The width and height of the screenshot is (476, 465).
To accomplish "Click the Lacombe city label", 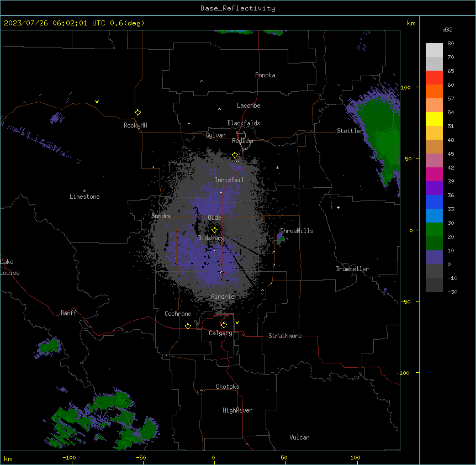I will [x=248, y=105].
